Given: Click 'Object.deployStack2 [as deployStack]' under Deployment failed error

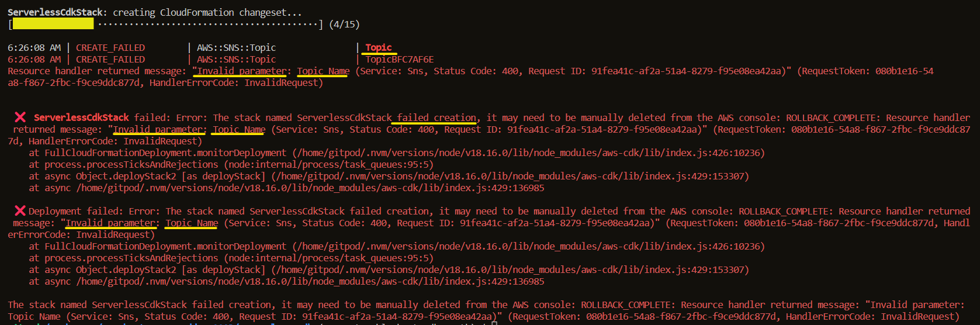Looking at the screenshot, I should 171,269.
